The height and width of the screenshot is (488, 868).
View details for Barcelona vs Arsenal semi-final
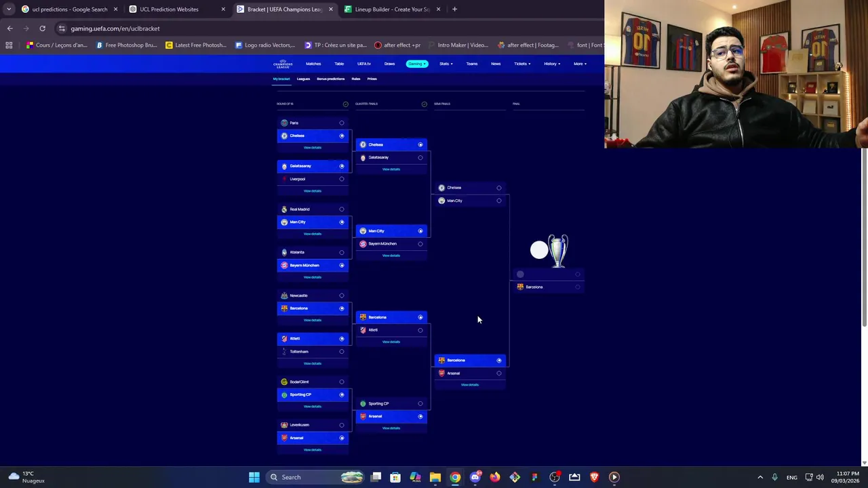470,385
